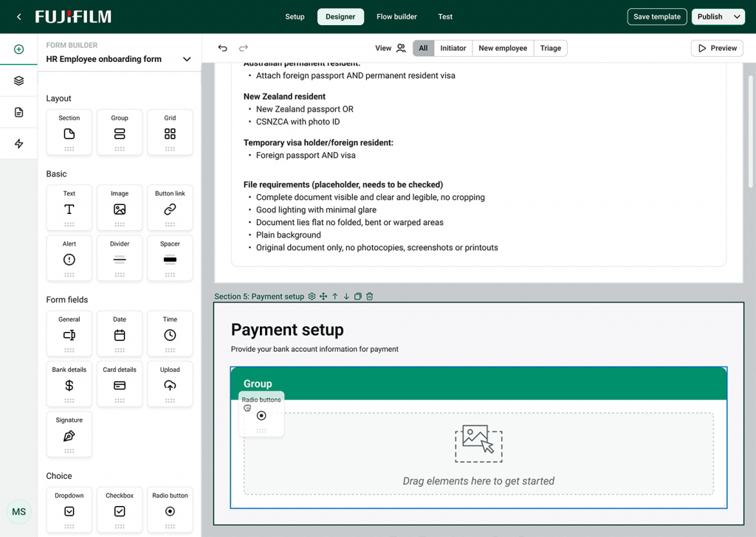Select the Radio button choice element
Image resolution: width=756 pixels, height=537 pixels.
point(170,510)
